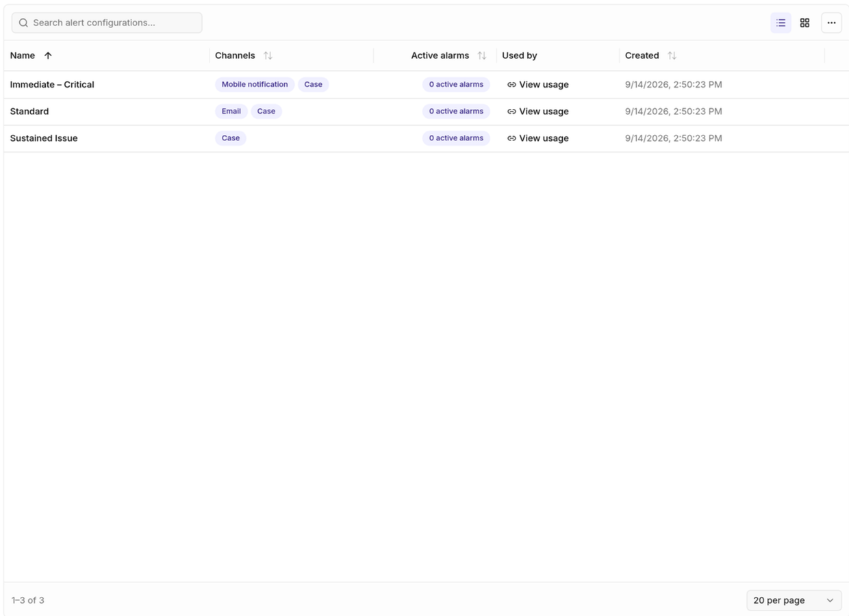Open the more options ellipsis menu

click(831, 23)
